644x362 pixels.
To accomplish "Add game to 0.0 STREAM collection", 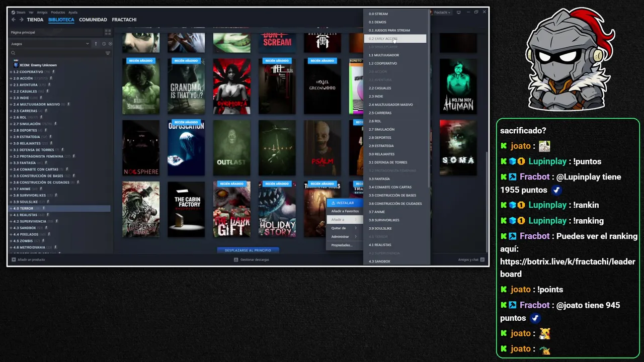I will tap(395, 14).
